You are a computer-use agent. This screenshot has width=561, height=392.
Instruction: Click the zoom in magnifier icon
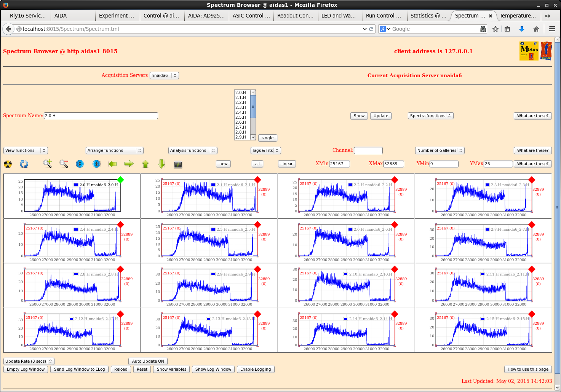(47, 164)
